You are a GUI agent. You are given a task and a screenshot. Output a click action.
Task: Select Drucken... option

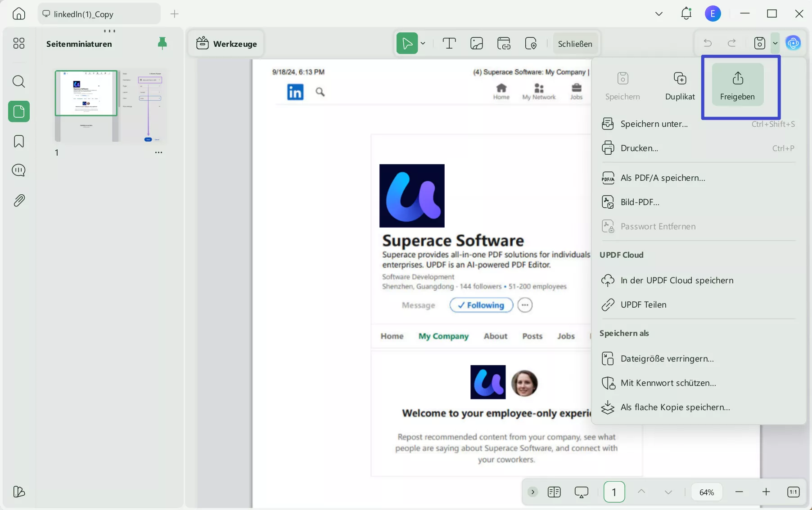(698, 148)
